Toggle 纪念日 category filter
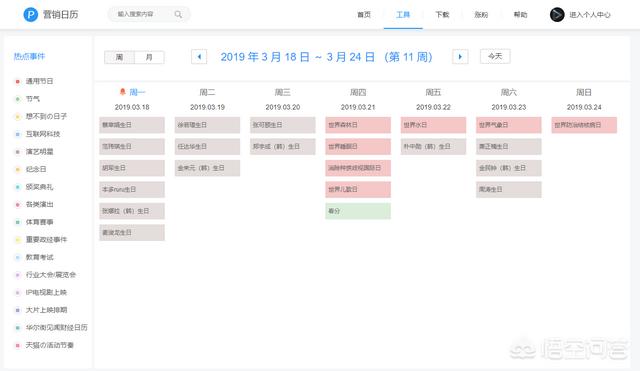The height and width of the screenshot is (371, 640). 36,169
